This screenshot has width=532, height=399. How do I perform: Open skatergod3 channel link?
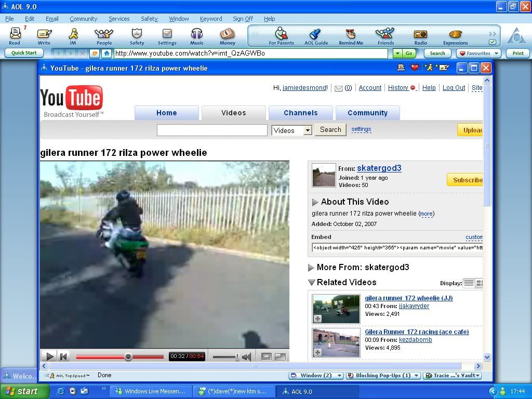tap(379, 168)
